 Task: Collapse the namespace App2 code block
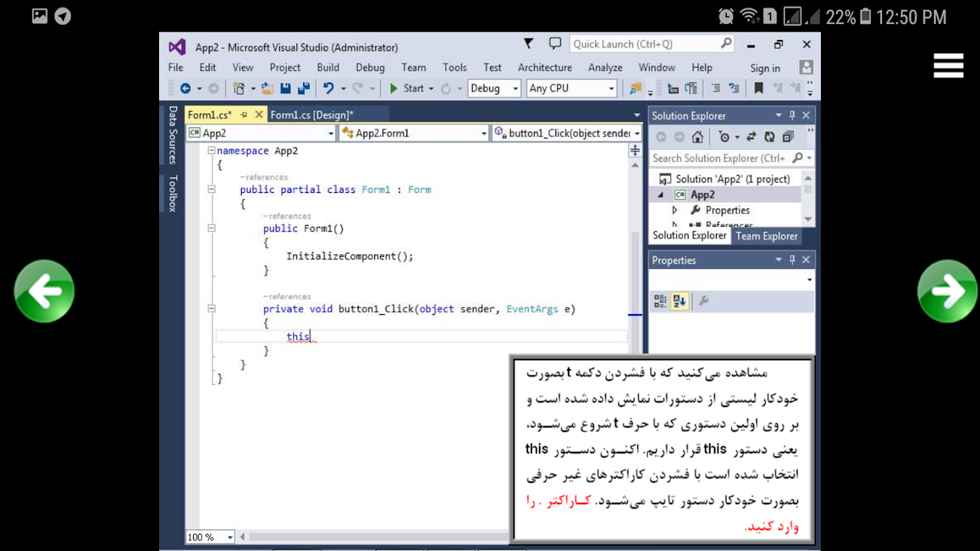pos(212,151)
